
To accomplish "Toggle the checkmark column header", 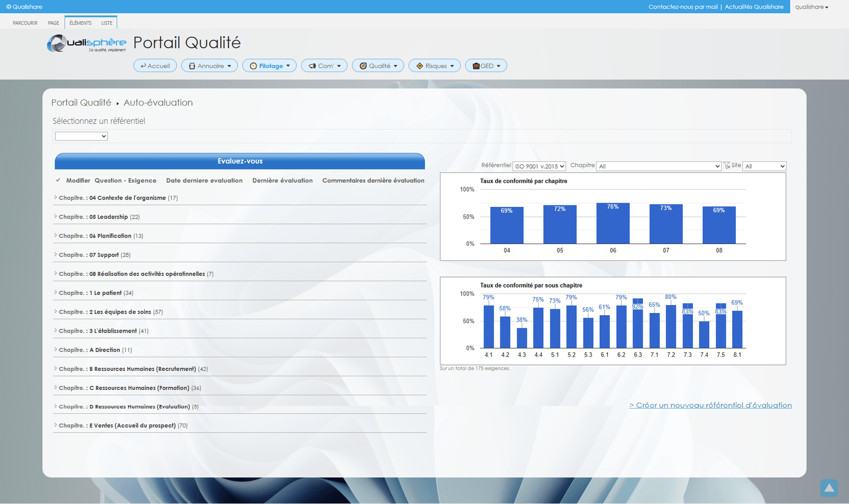I will coord(58,180).
